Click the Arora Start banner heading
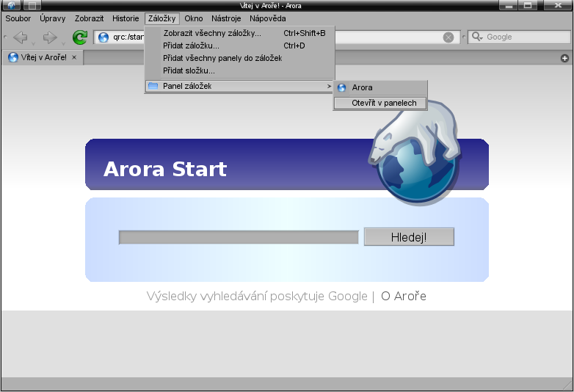 click(x=165, y=169)
